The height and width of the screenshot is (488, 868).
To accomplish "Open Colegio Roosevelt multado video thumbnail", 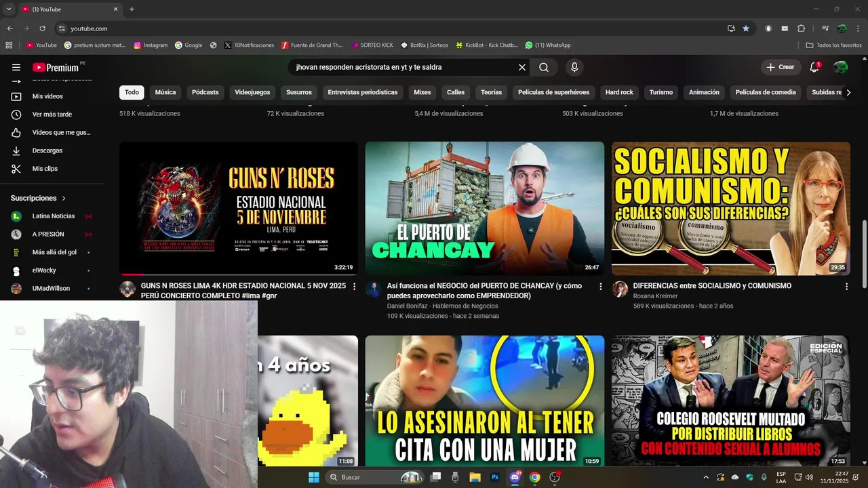I will pos(731,401).
